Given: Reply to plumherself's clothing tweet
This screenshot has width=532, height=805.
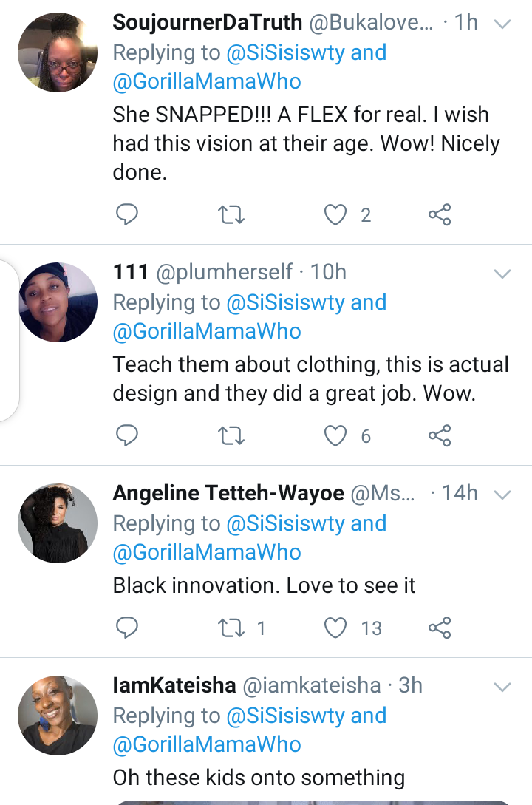Looking at the screenshot, I should click(128, 436).
